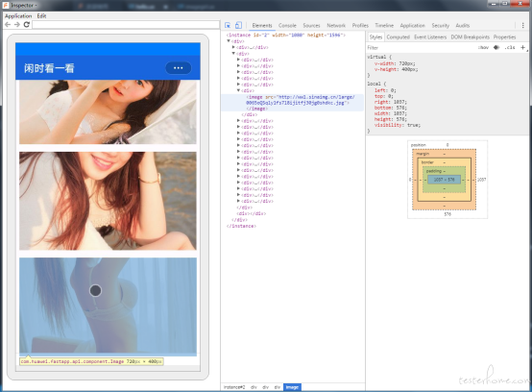
Task: Select the empty div></div element line
Action: 251,214
